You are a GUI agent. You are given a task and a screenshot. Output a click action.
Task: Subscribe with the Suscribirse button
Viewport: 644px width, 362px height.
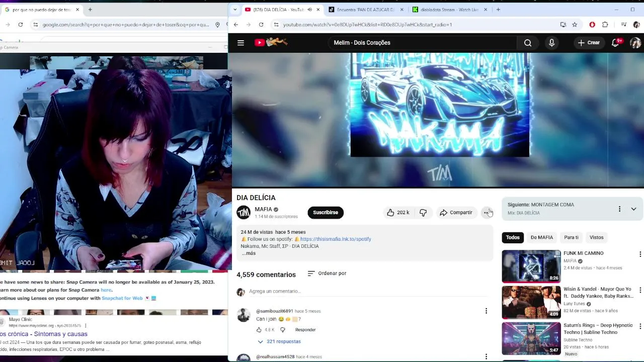point(326,213)
